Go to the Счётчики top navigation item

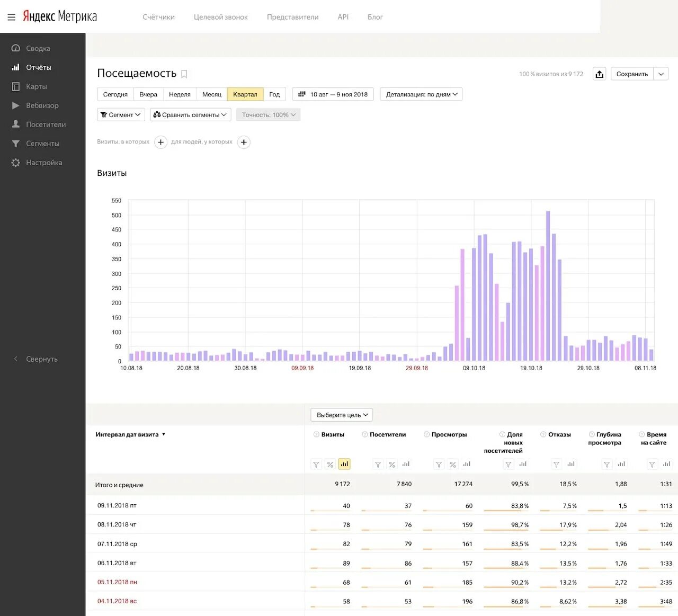tap(158, 17)
